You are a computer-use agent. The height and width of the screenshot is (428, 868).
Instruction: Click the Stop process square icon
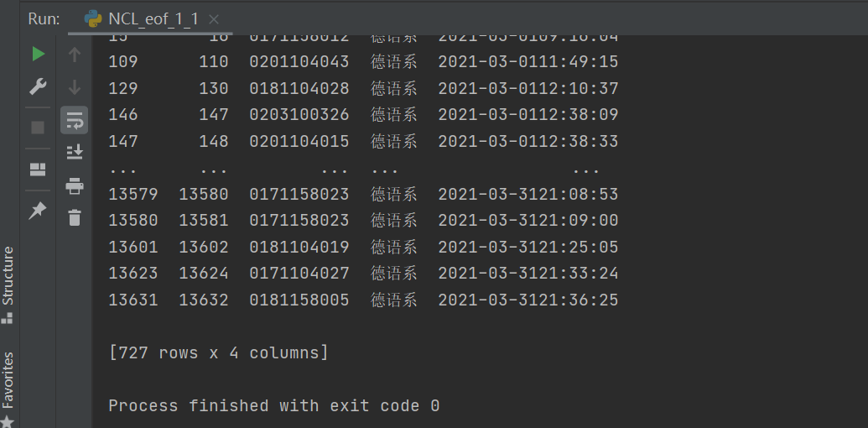[x=38, y=128]
